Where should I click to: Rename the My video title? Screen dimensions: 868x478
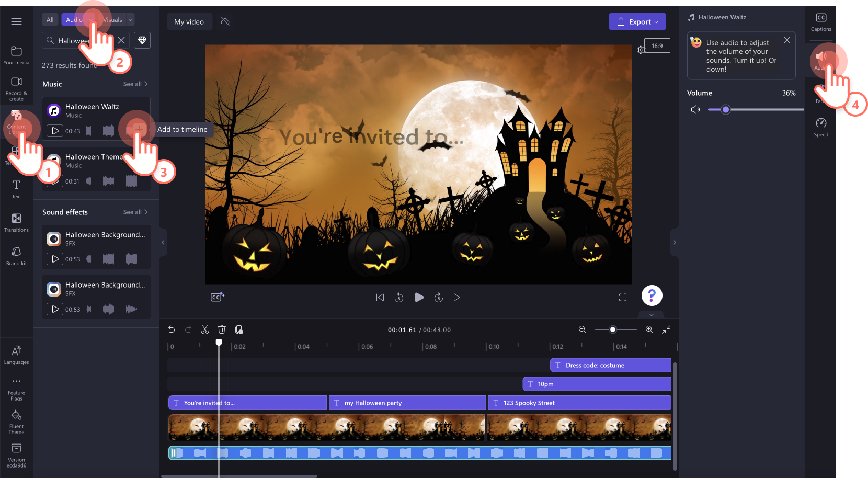tap(189, 21)
